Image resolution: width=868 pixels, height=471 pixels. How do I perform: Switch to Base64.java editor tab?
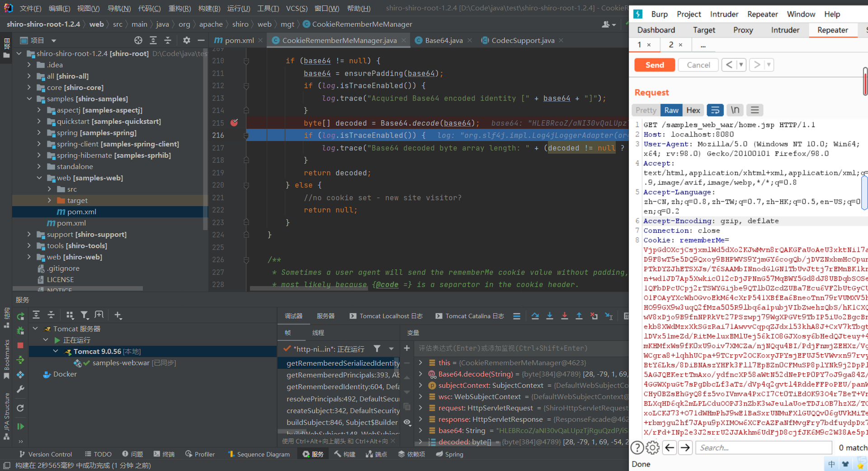[x=443, y=40]
